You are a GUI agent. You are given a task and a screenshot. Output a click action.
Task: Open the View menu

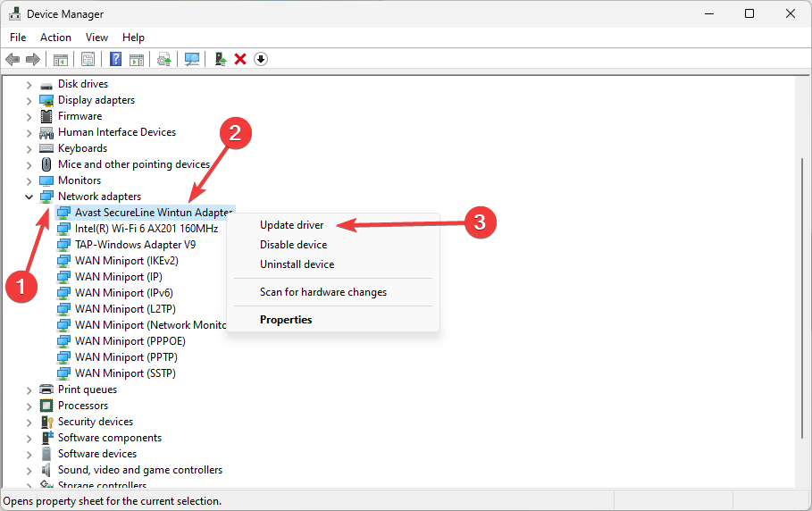[96, 38]
